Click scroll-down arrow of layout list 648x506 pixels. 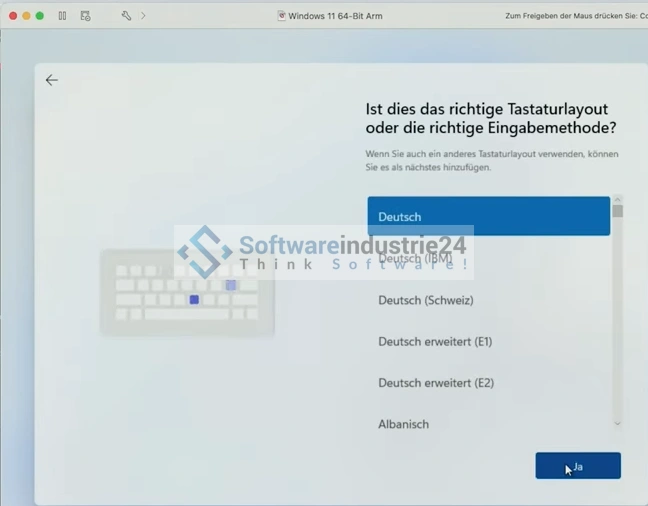[617, 424]
